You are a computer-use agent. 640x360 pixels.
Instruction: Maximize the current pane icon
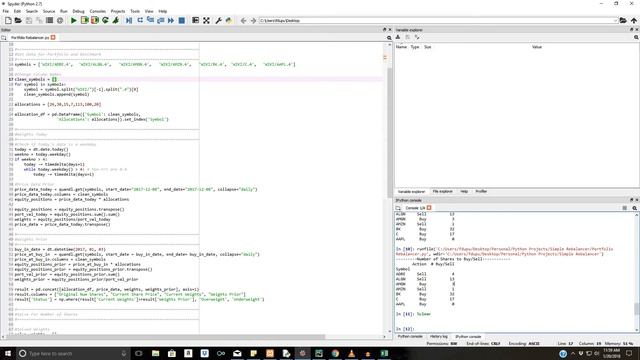(x=196, y=20)
